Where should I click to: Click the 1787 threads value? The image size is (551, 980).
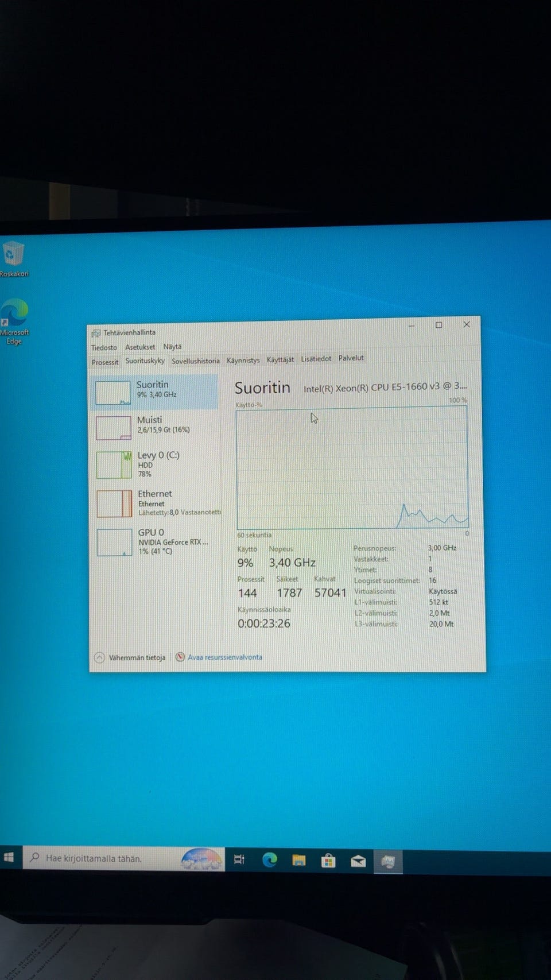pyautogui.click(x=289, y=593)
